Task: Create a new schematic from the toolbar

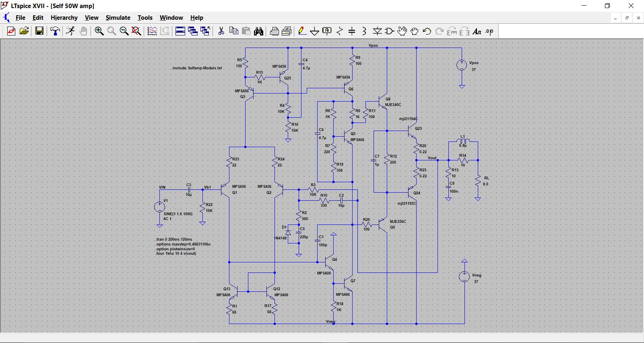Action: 11,31
